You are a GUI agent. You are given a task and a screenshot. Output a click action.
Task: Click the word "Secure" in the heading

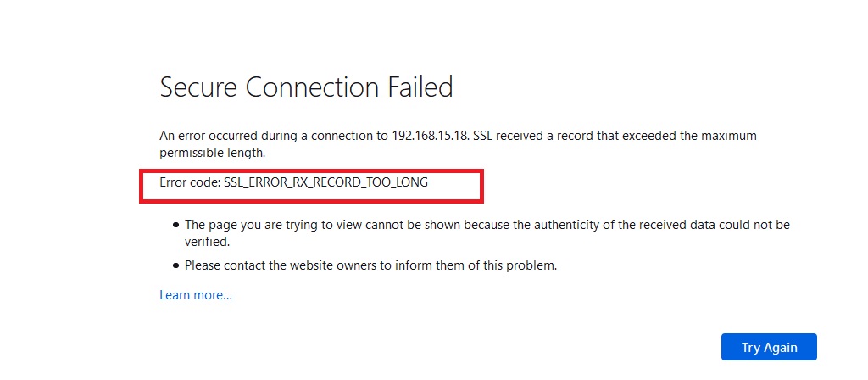point(199,87)
